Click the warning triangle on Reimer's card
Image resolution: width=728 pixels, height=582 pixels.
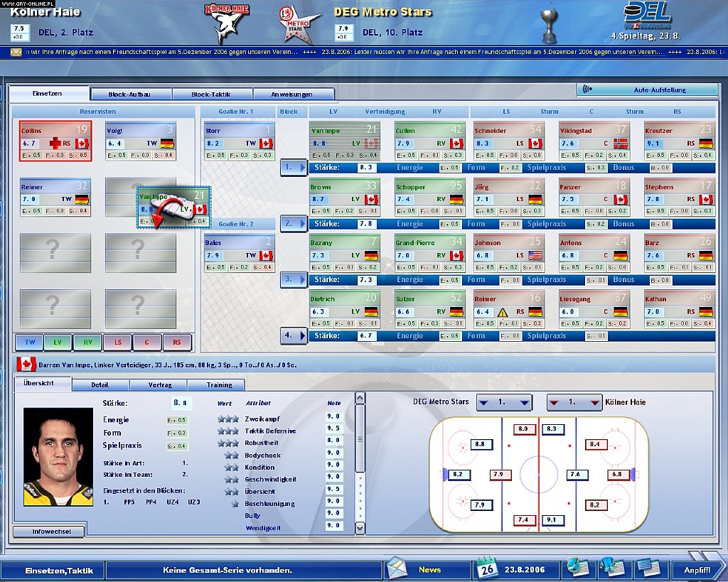501,311
